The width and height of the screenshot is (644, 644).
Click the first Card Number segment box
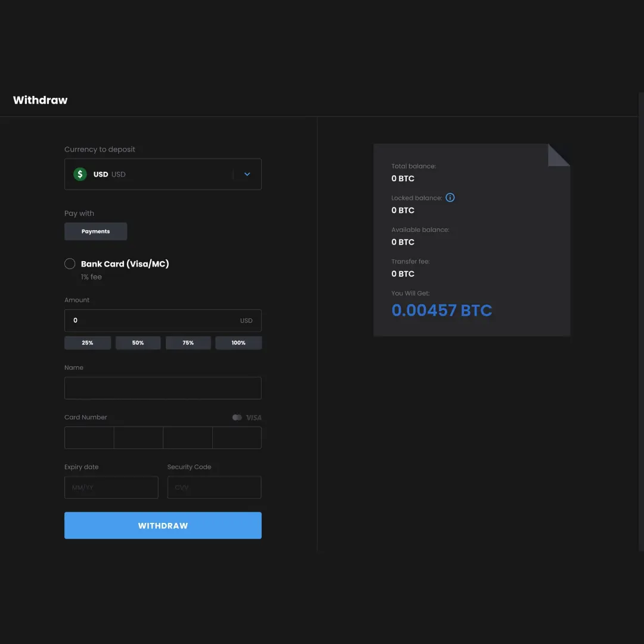click(89, 438)
